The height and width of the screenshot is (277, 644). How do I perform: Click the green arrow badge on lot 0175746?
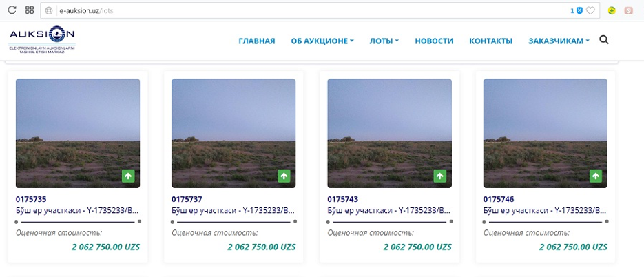coord(596,176)
